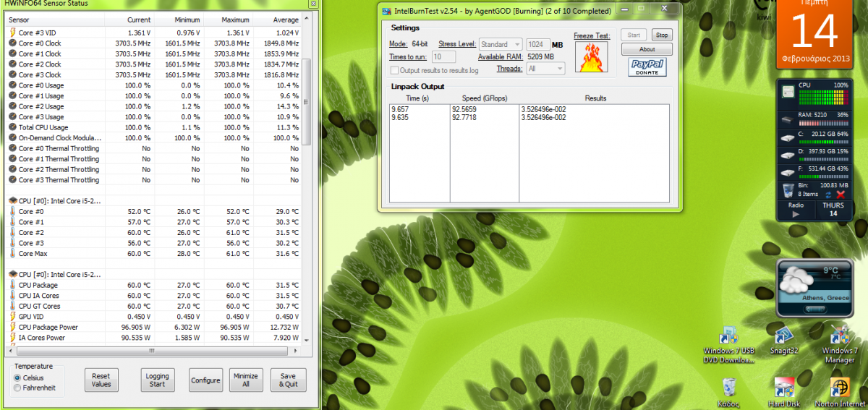This screenshot has width=868, height=410.
Task: Click the red X empty-bin icon in gadget
Action: click(x=841, y=195)
